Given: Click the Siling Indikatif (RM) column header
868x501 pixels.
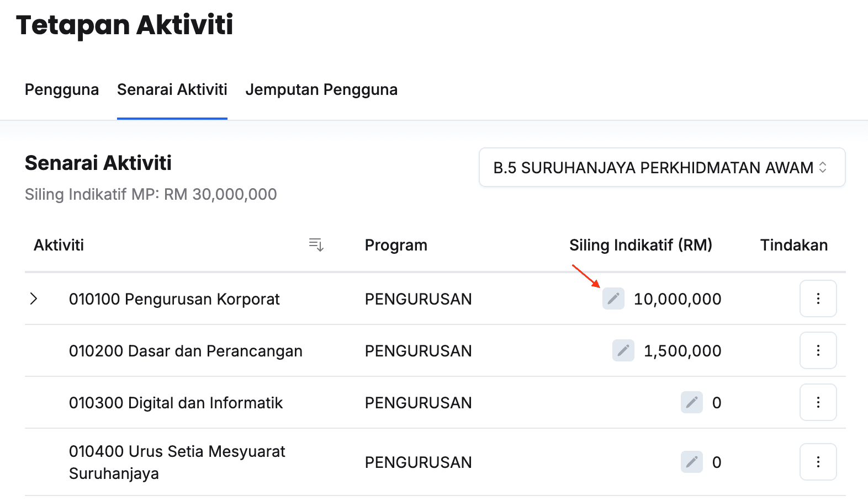Looking at the screenshot, I should 641,245.
